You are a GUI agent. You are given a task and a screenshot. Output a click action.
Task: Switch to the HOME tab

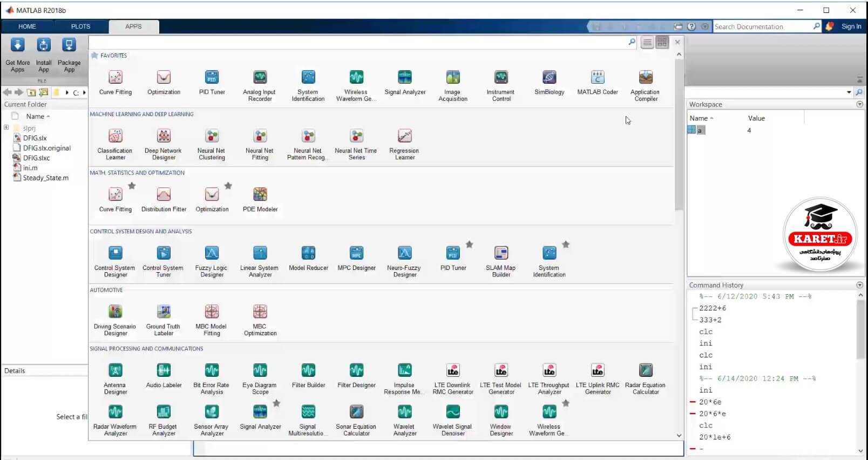[27, 26]
